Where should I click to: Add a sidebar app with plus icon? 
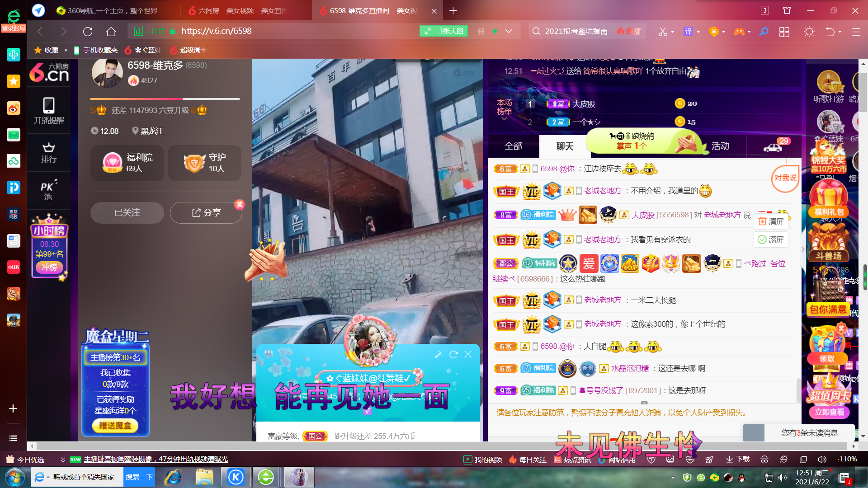(13, 408)
